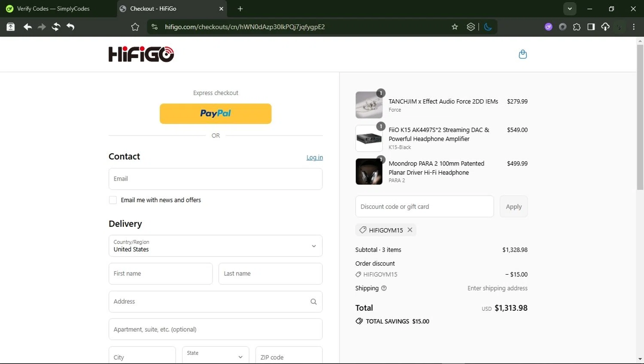This screenshot has width=644, height=364.
Task: Click the Apply discount button
Action: coord(513,207)
